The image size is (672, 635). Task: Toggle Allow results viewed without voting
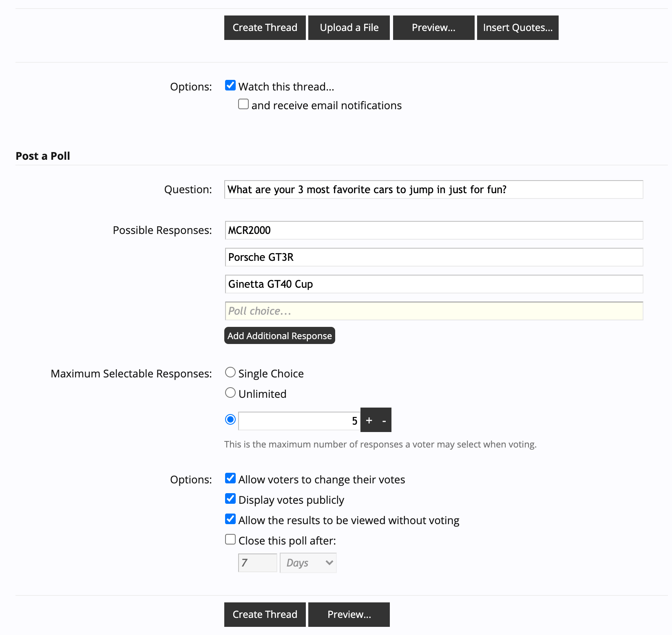tap(230, 519)
